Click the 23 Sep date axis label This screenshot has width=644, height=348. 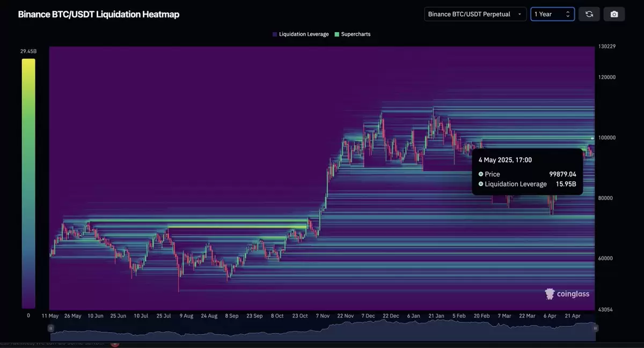pos(254,316)
